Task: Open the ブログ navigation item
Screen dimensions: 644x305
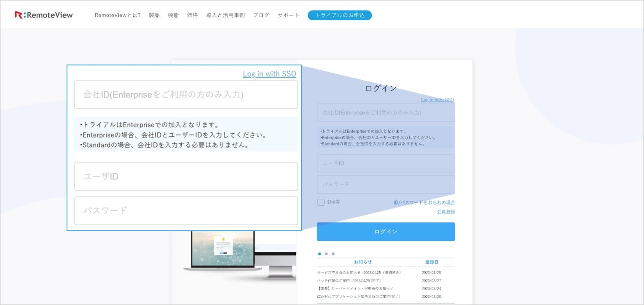Action: tap(261, 15)
